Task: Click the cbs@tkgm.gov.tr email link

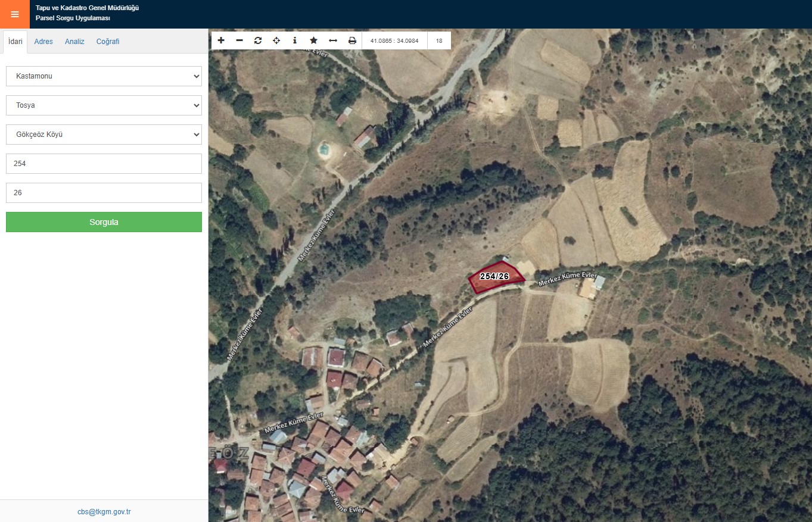Action: 104,512
